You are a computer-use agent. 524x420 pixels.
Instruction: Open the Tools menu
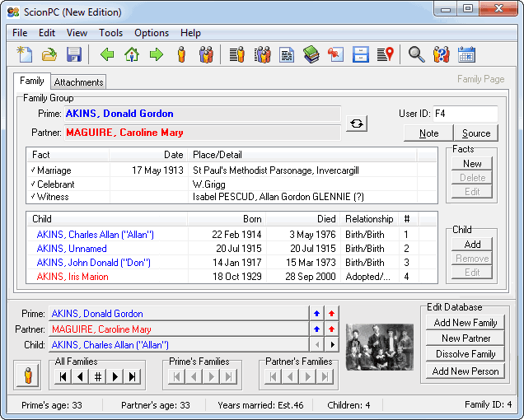pyautogui.click(x=110, y=33)
